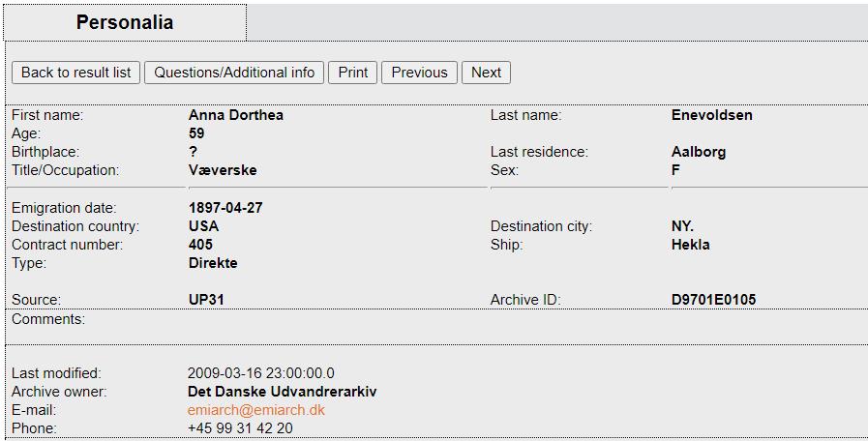868x441 pixels.
Task: Click destination country value USA
Action: [204, 226]
